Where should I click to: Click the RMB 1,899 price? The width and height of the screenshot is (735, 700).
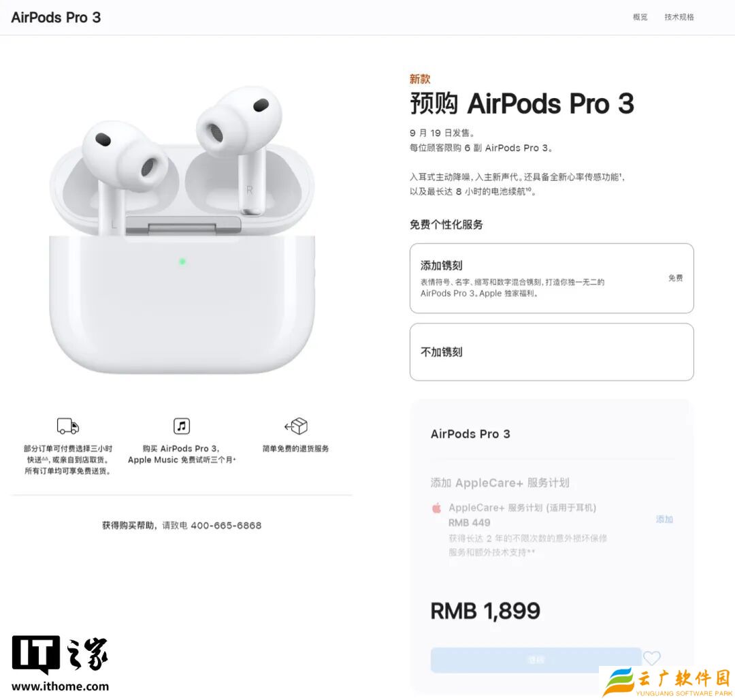point(485,611)
